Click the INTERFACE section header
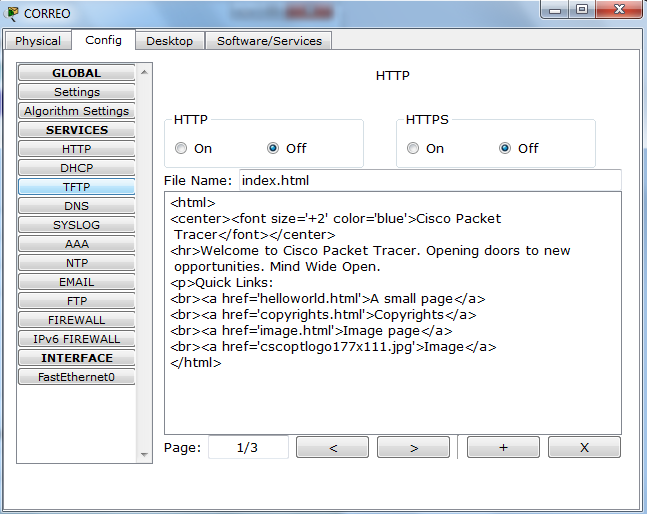The width and height of the screenshot is (647, 514). point(77,358)
